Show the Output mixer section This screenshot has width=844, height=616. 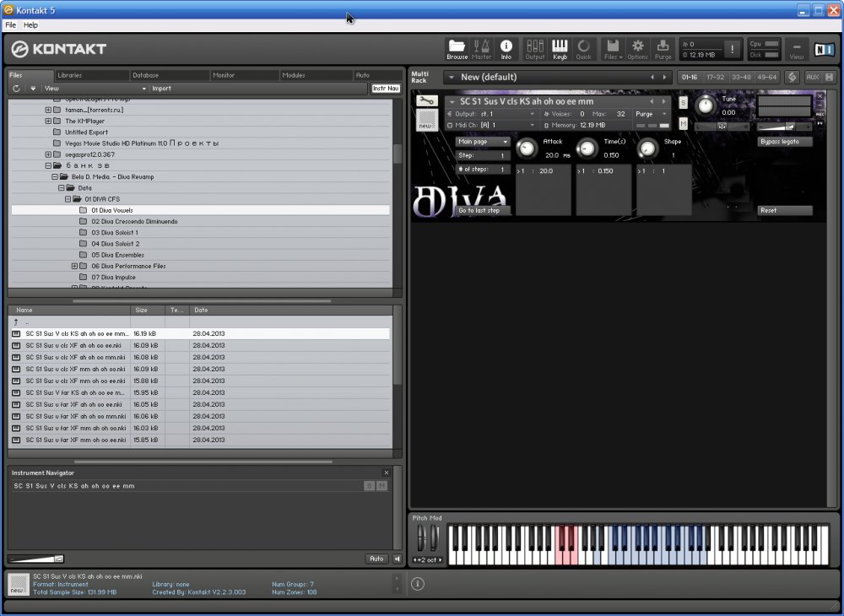click(535, 50)
